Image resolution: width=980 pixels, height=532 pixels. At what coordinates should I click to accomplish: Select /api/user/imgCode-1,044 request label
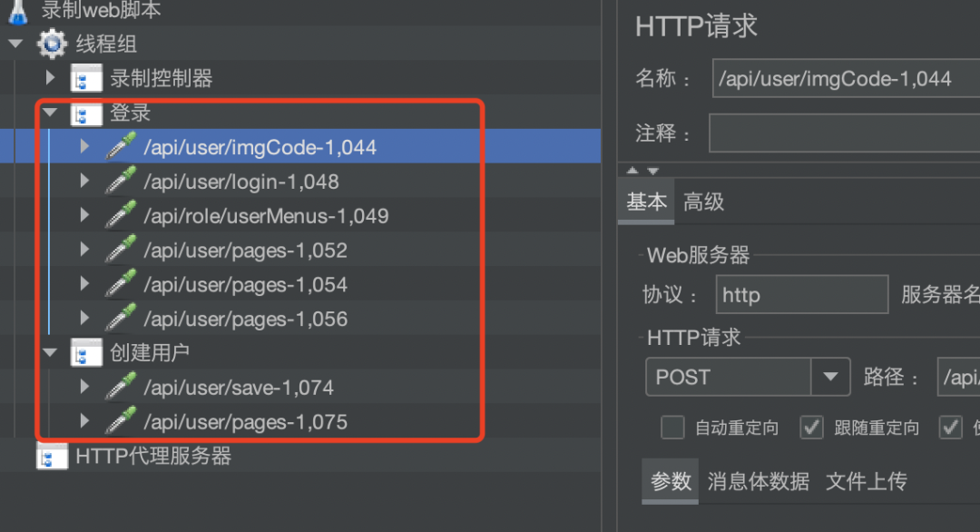click(260, 147)
